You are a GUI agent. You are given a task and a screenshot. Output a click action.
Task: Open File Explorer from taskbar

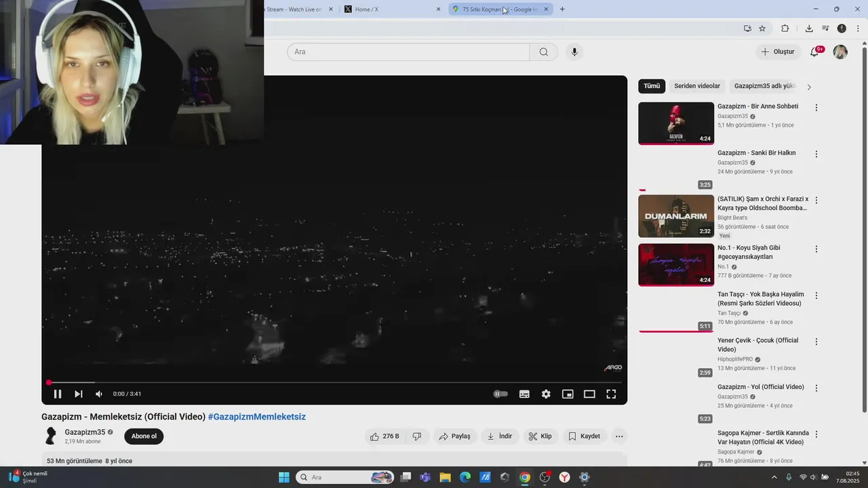pos(446,477)
